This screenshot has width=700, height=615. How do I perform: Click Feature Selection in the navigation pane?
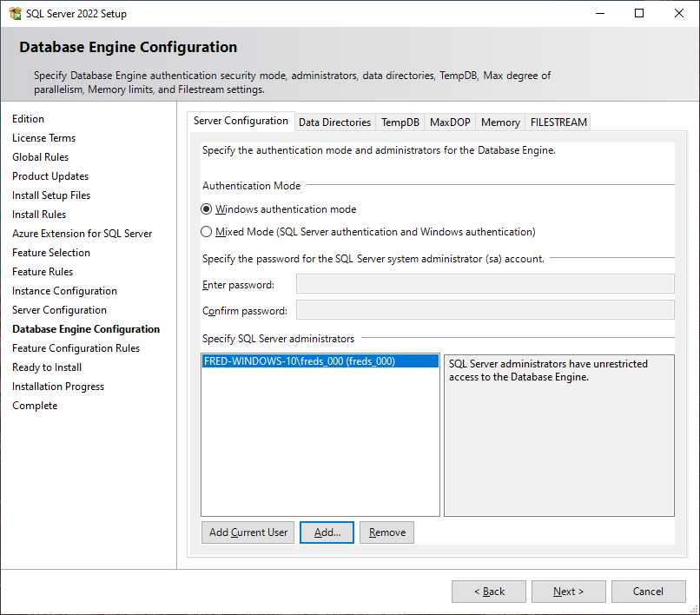(x=50, y=252)
